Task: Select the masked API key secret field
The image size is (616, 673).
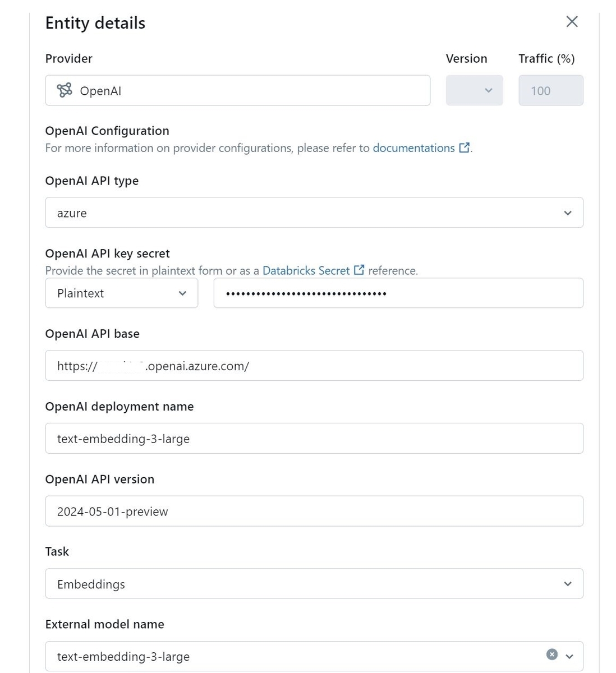Action: pyautogui.click(x=398, y=293)
